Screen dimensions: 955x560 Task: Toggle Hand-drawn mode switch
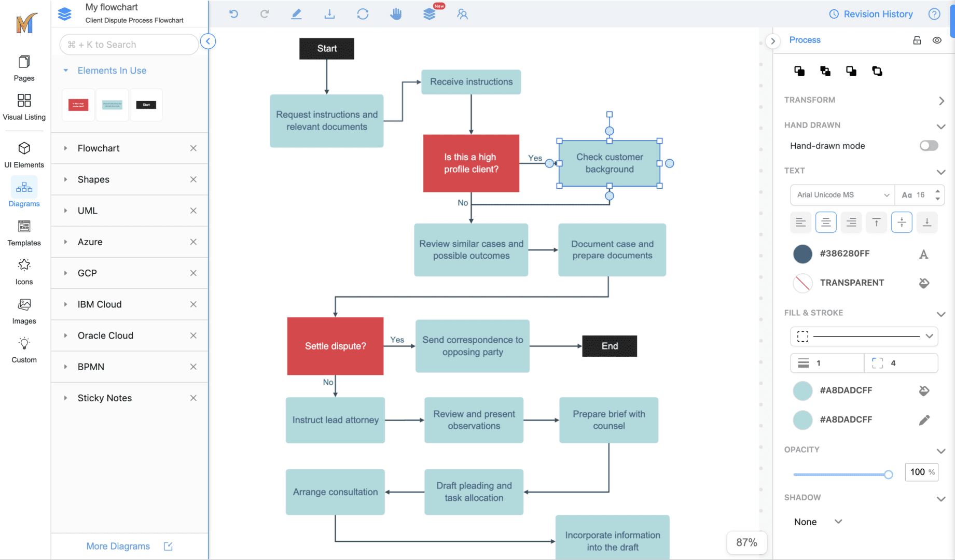pyautogui.click(x=928, y=146)
